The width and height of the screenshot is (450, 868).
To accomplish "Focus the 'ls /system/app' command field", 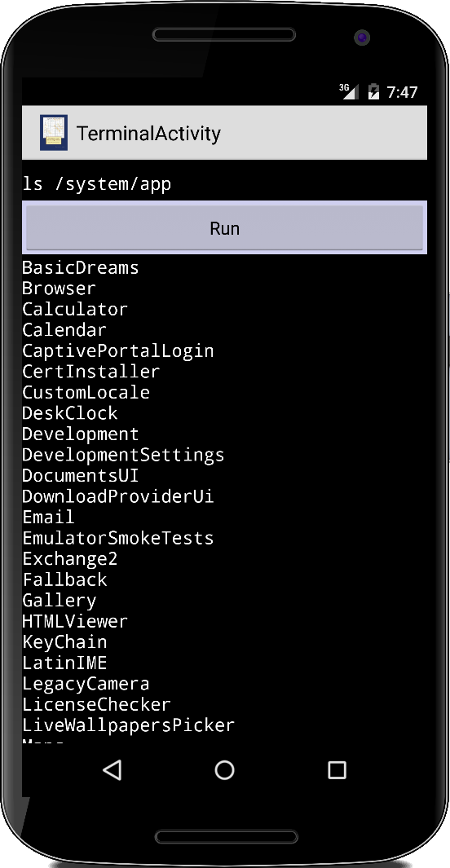I will pos(224,183).
